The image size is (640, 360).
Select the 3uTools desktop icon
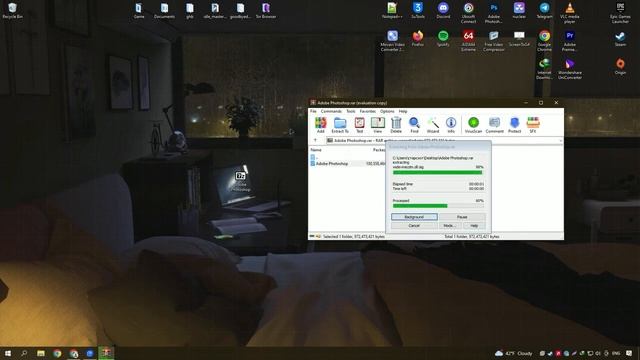coord(418,11)
